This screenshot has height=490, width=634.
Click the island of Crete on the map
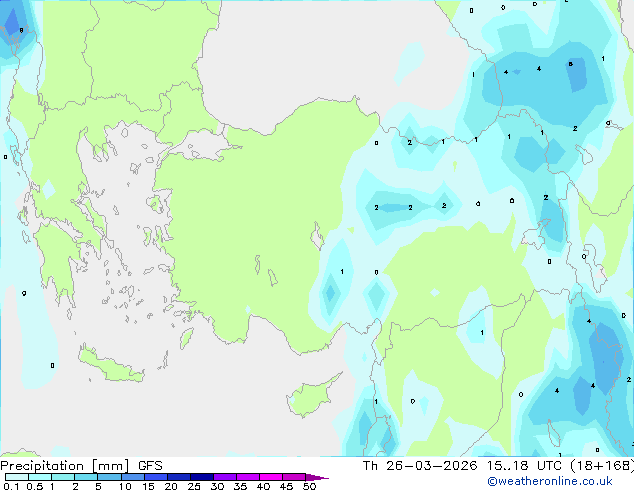[111, 365]
